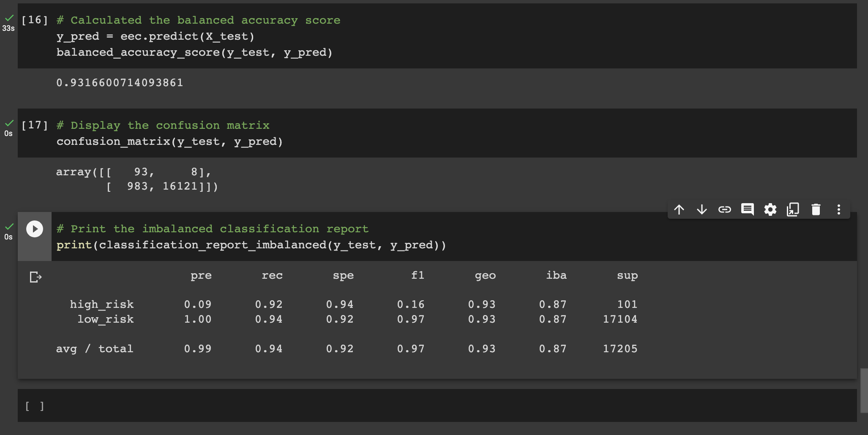Open the output options icon below the run button

pos(35,277)
